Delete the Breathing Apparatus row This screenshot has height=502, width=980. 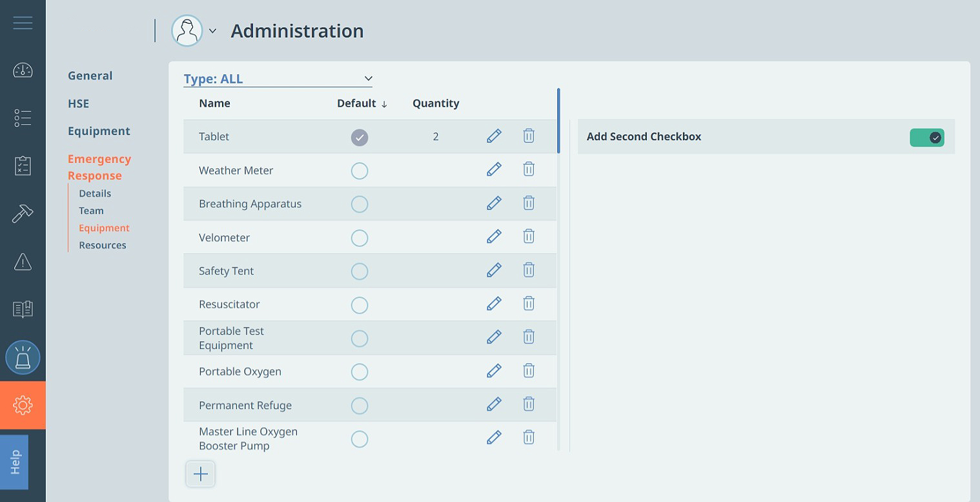[x=529, y=203]
